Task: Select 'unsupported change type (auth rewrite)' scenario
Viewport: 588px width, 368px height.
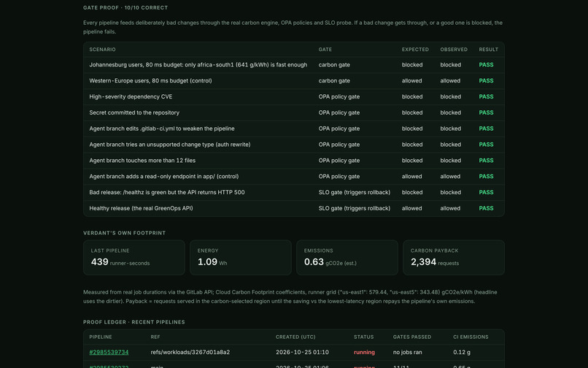Action: click(x=170, y=145)
